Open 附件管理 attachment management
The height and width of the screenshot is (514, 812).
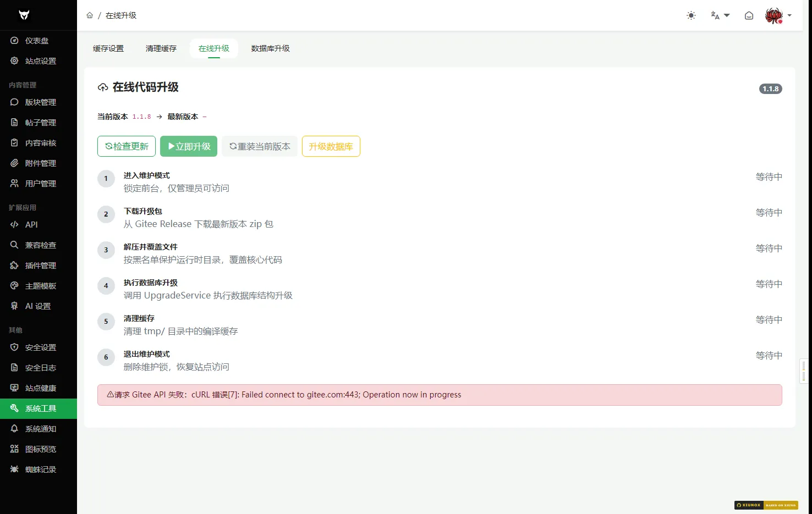(x=39, y=163)
